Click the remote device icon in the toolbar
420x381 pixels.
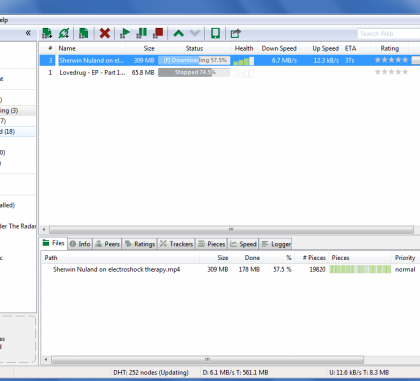click(x=215, y=33)
